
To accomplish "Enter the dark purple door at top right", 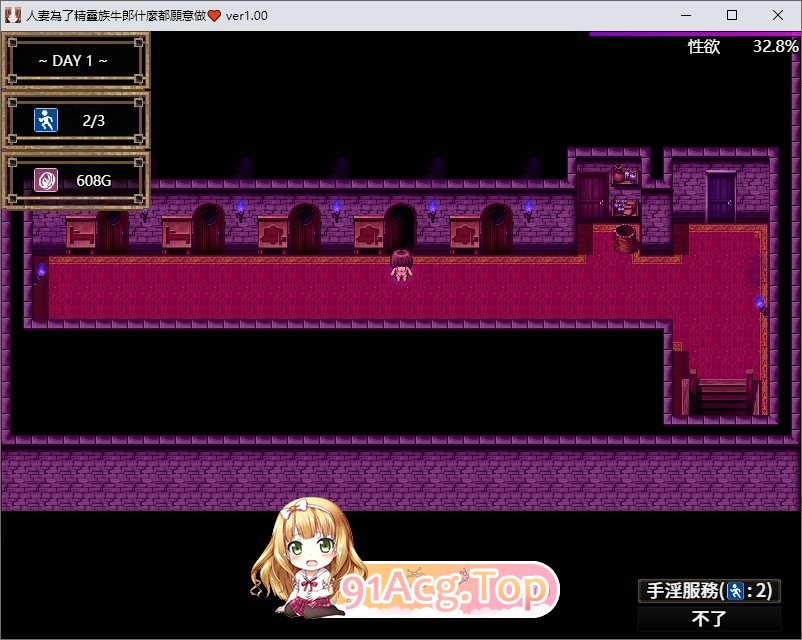I will tap(721, 197).
